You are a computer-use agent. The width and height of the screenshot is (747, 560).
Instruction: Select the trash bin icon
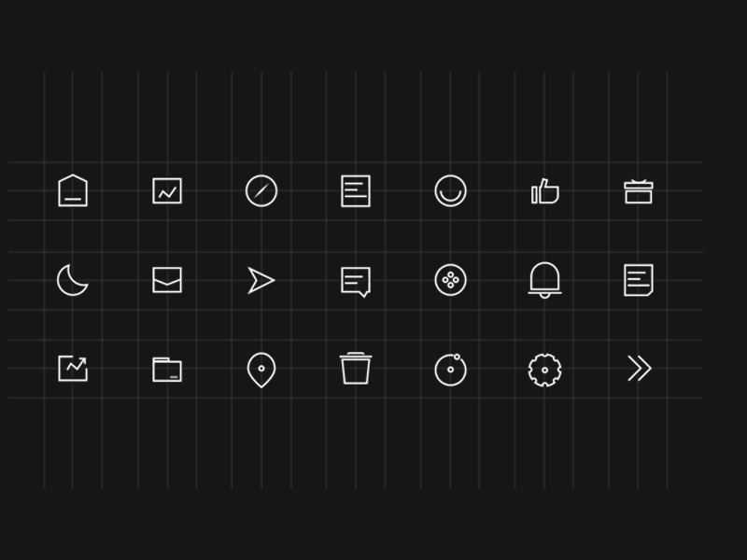tap(356, 368)
